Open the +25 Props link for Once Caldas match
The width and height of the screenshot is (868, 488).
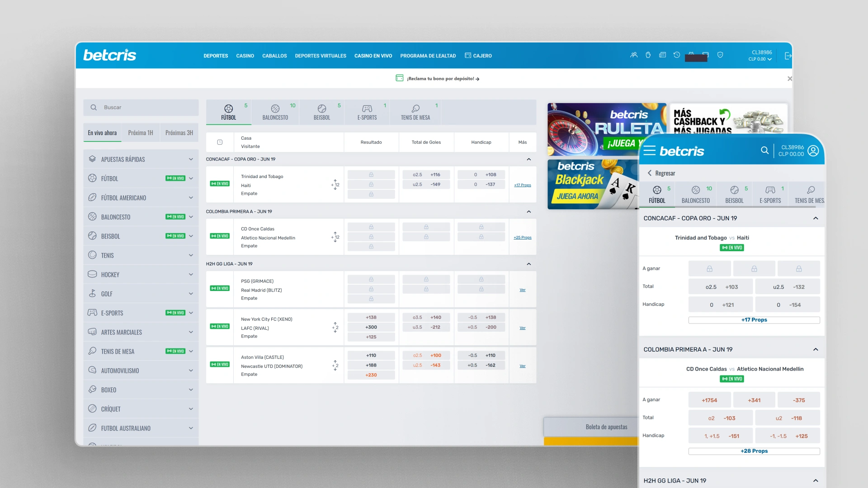click(523, 237)
